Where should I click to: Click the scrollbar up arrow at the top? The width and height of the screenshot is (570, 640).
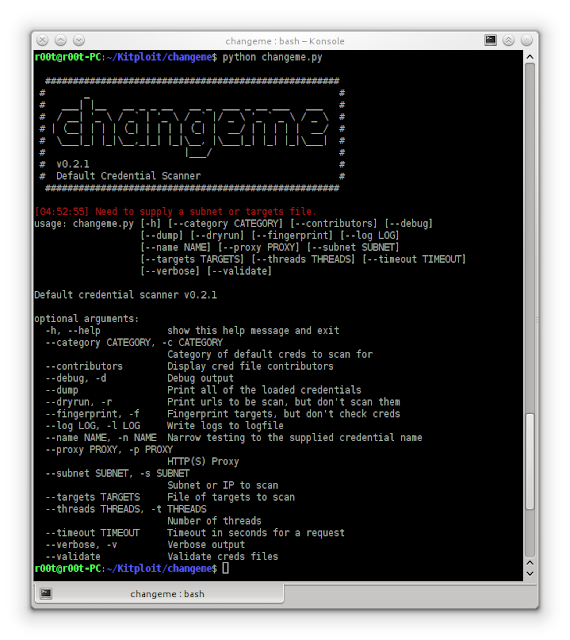[530, 57]
